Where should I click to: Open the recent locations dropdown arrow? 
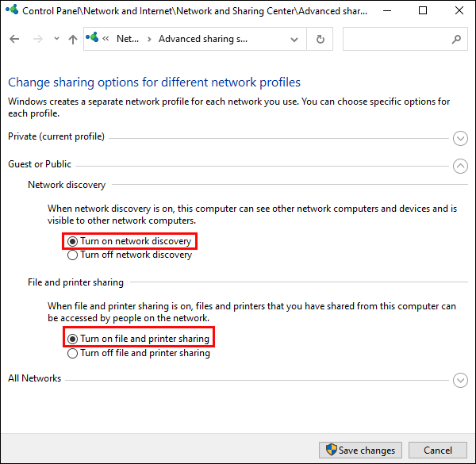56,39
